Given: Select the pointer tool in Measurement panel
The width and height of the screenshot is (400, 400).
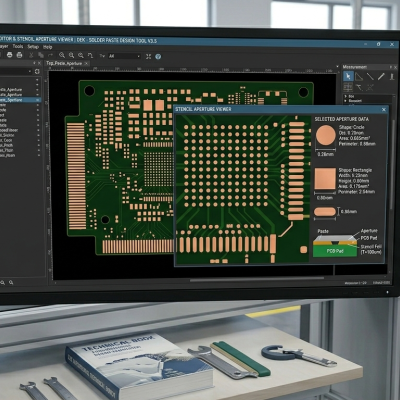Looking at the screenshot, I should [x=348, y=76].
